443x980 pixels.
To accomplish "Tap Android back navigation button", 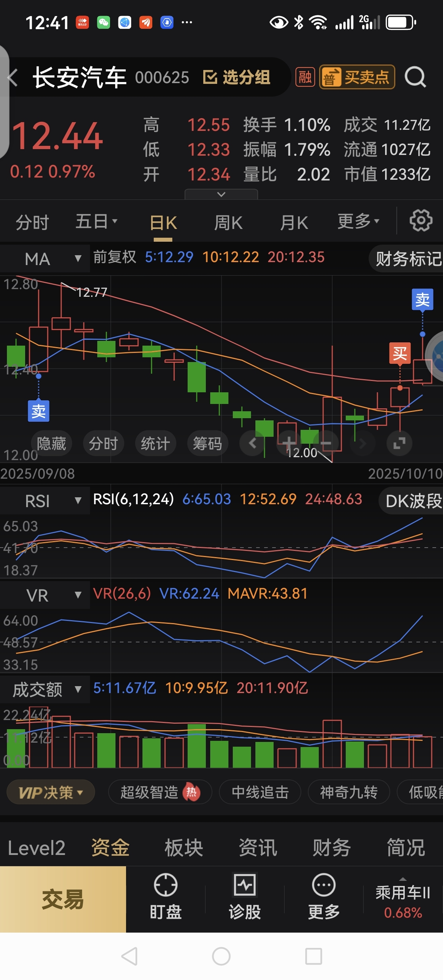I will click(x=129, y=956).
